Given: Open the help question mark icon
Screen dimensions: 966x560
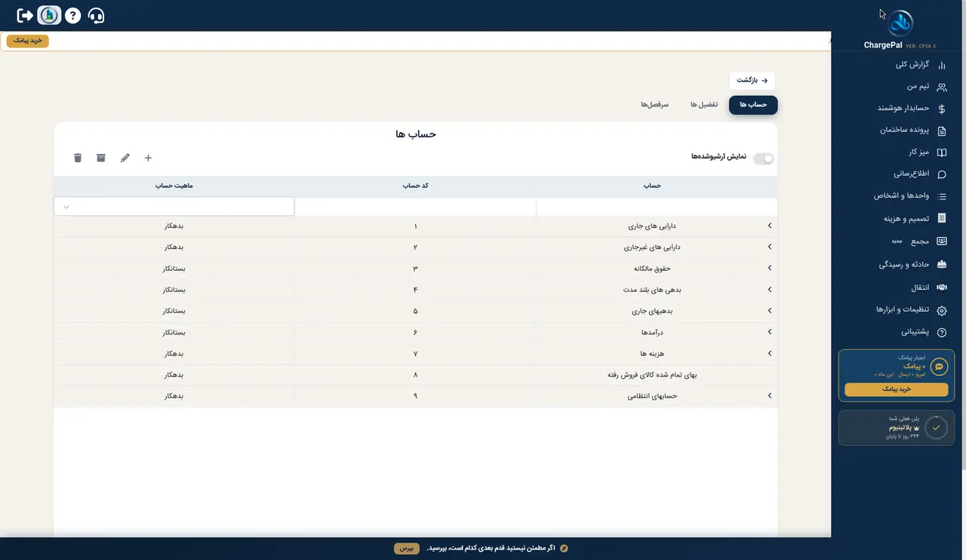Looking at the screenshot, I should 72,15.
